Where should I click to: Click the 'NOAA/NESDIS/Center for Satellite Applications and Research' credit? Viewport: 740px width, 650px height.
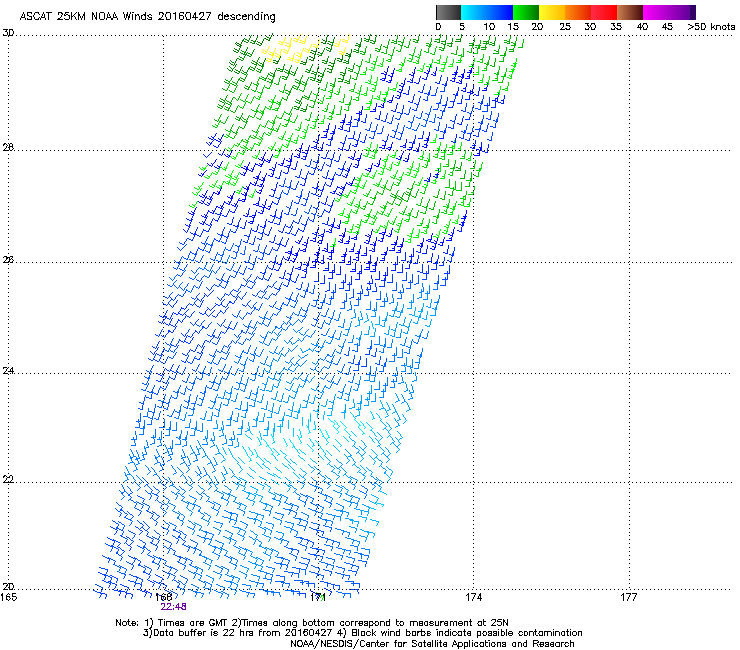(x=432, y=643)
